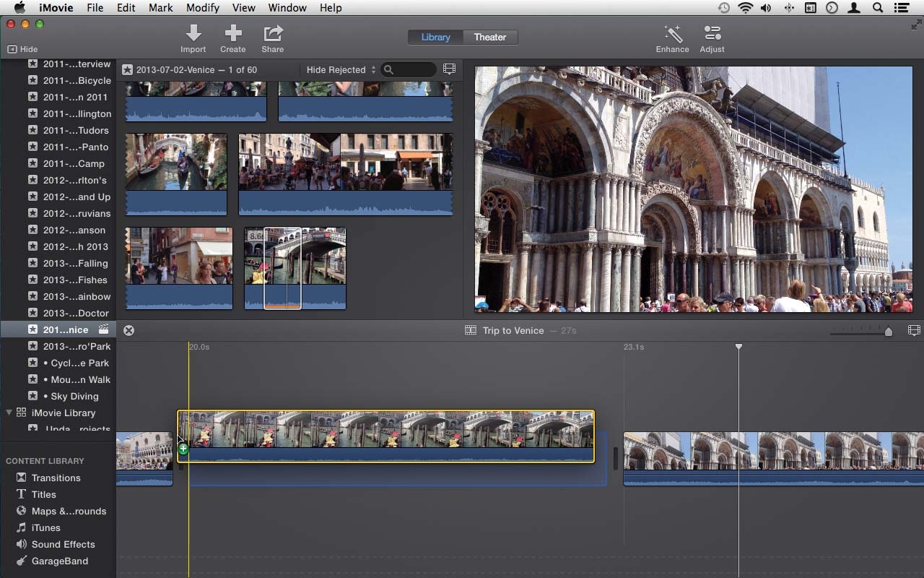Screen dimensions: 924x578
Task: Close the Trip to Venice timeline
Action: (x=128, y=330)
